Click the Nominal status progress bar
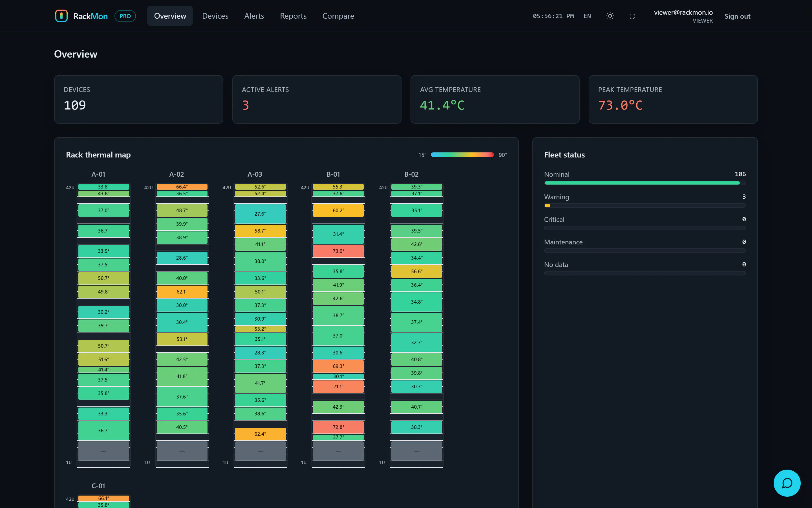812x508 pixels. click(x=645, y=183)
